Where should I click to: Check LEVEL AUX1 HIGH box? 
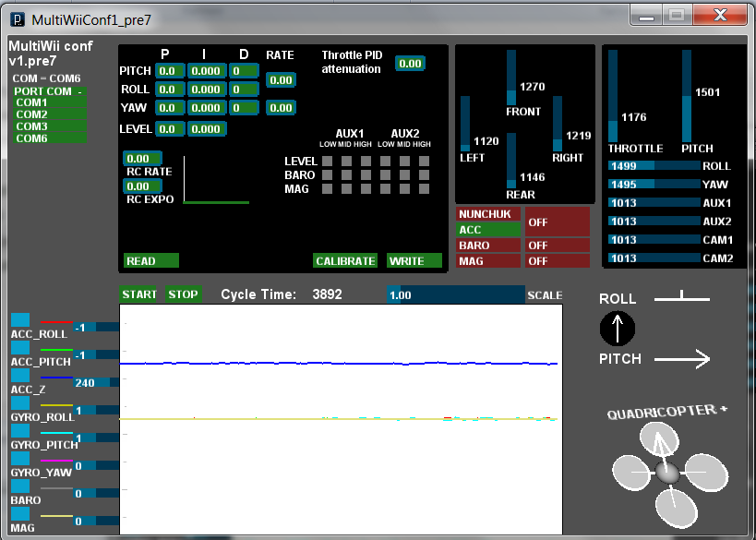tap(366, 161)
